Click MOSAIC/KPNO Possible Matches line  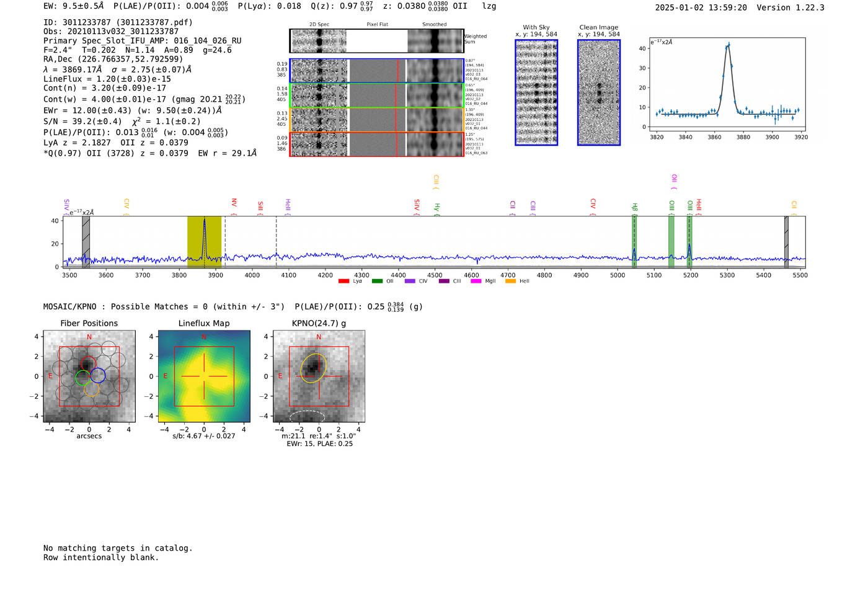point(233,306)
